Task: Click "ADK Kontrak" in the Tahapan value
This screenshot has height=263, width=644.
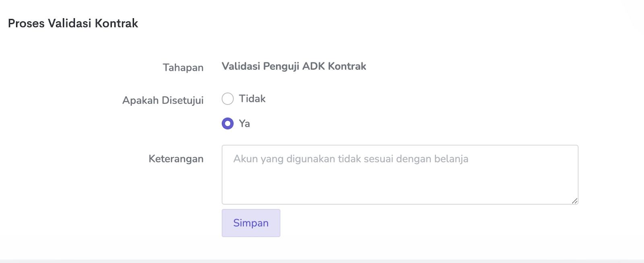Action: pyautogui.click(x=334, y=66)
